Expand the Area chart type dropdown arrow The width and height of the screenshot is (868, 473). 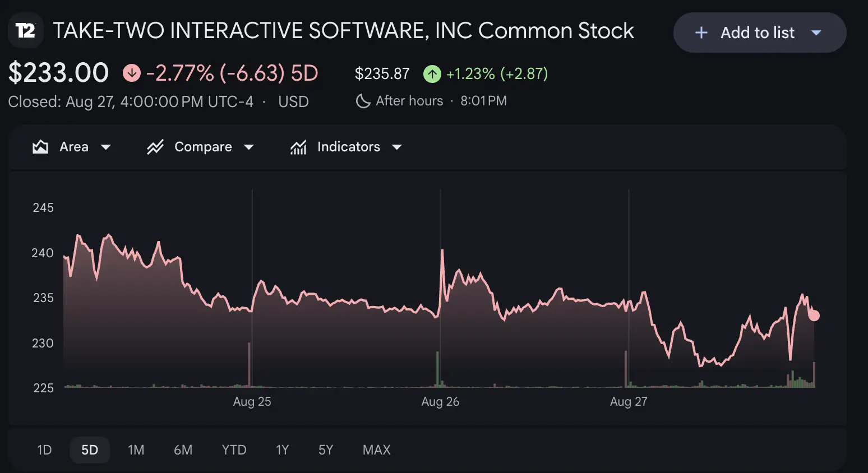105,147
